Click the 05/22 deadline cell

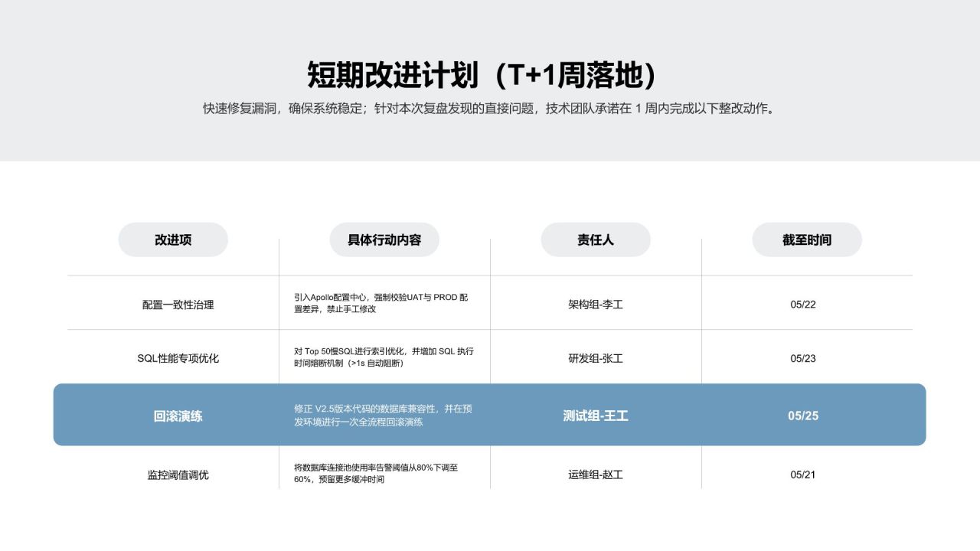click(x=803, y=305)
